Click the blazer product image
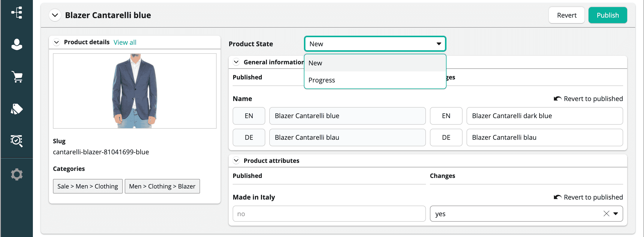Screen dimensions: 644x237 pyautogui.click(x=135, y=91)
